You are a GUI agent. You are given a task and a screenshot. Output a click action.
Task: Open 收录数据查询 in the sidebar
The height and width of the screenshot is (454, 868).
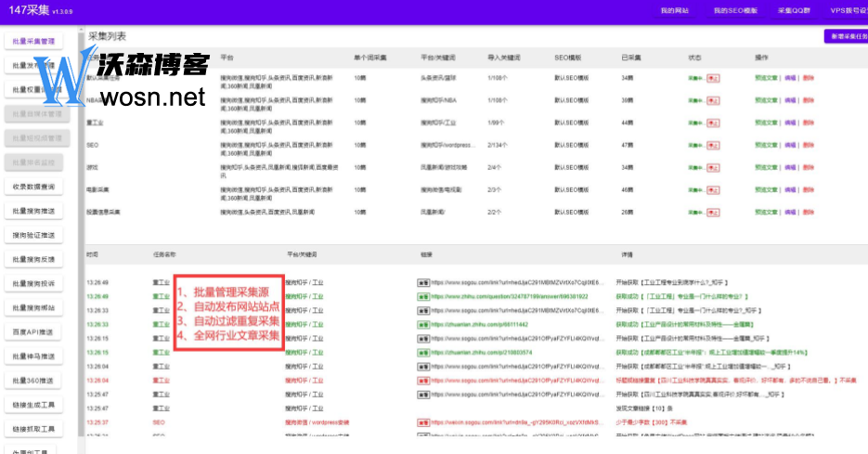point(33,187)
